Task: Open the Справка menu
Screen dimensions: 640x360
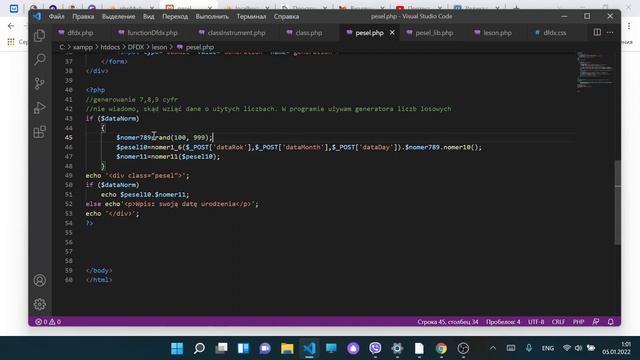Action: point(287,16)
